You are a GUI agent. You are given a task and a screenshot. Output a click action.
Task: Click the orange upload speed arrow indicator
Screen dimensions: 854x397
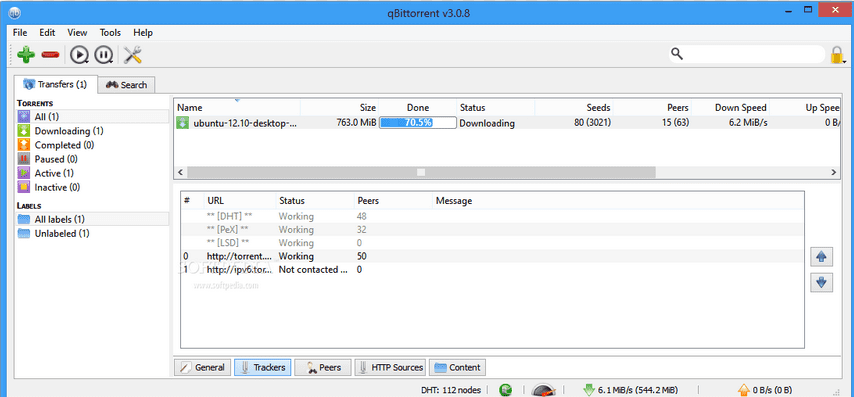click(743, 390)
